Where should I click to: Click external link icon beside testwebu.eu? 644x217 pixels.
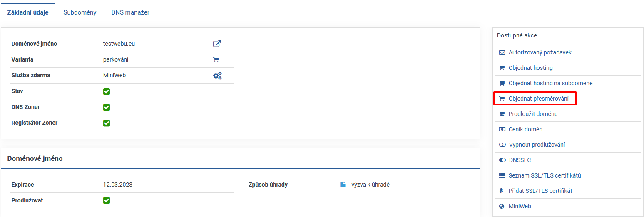(217, 44)
